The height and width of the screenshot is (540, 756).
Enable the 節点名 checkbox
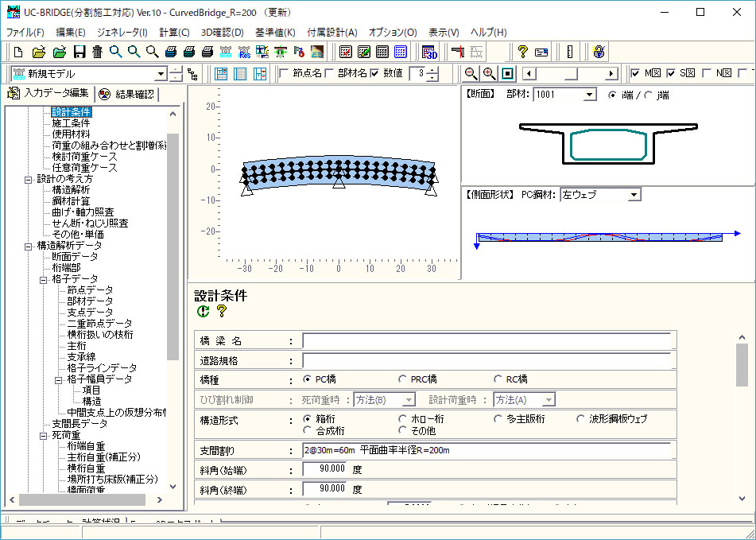point(284,73)
